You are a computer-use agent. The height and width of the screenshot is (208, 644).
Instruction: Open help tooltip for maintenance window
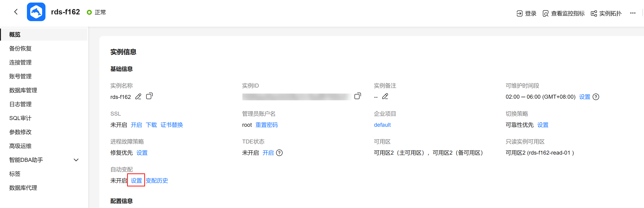(596, 97)
